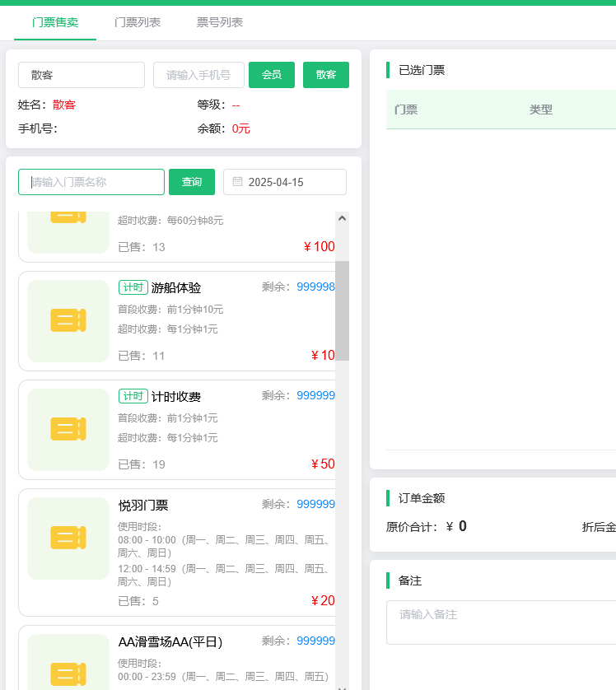Click the AA滑雪场AA(平日) ticket icon
The height and width of the screenshot is (690, 616).
68,674
